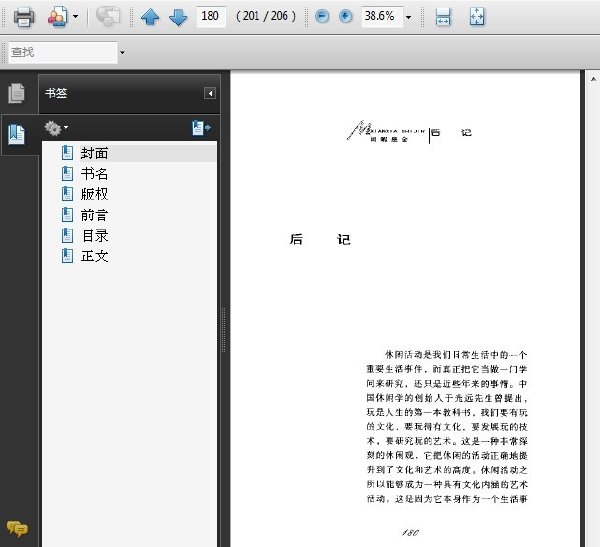This screenshot has width=600, height=547.
Task: Collapse the 书签 bookmarks panel arrow
Action: point(210,93)
